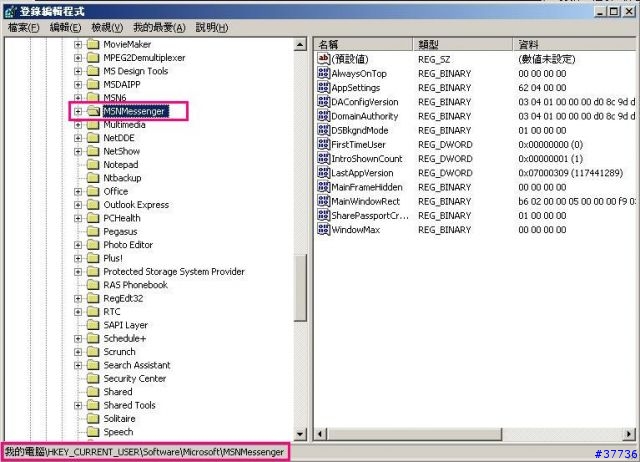This screenshot has width=640, height=462.
Task: Click the Speech folder icon
Action: [93, 432]
